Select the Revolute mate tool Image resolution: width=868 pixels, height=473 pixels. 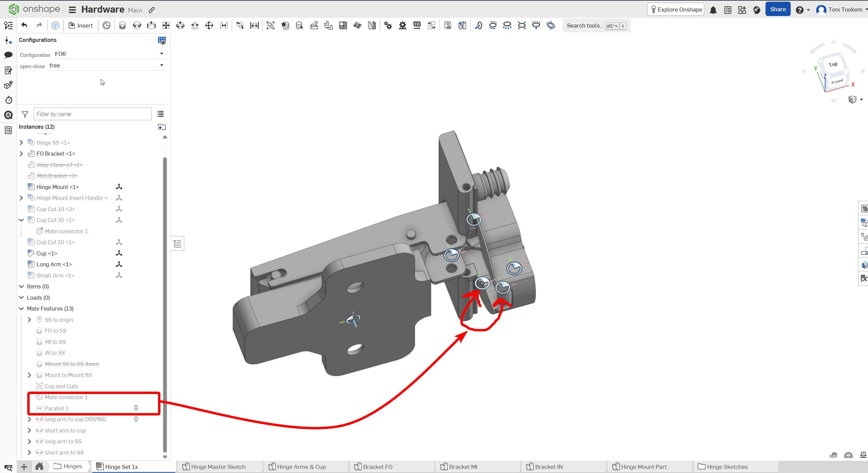[x=137, y=26]
